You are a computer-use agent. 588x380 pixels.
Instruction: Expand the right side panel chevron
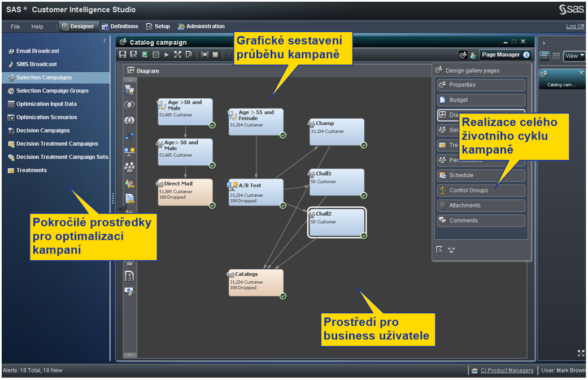click(544, 43)
